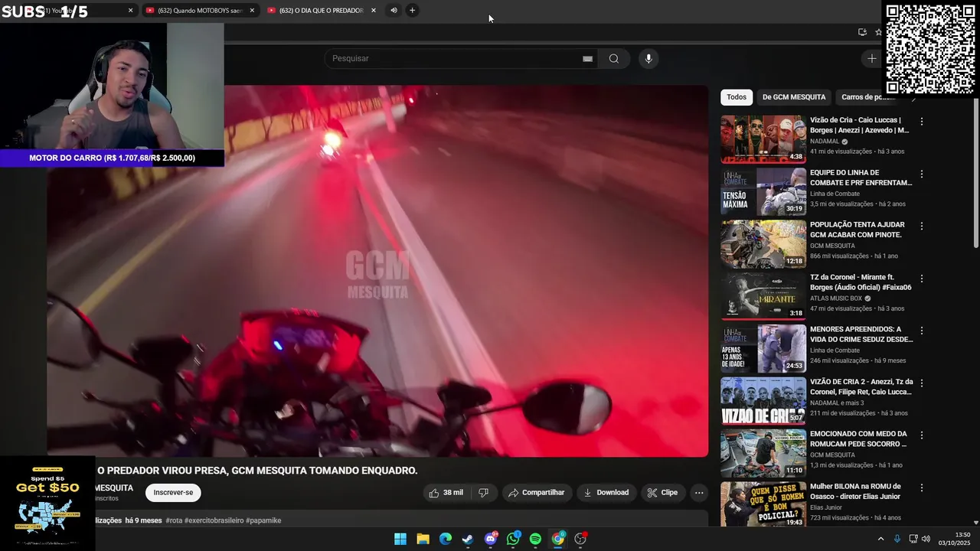Image resolution: width=980 pixels, height=551 pixels.
Task: Open Discord from taskbar
Action: point(491,539)
